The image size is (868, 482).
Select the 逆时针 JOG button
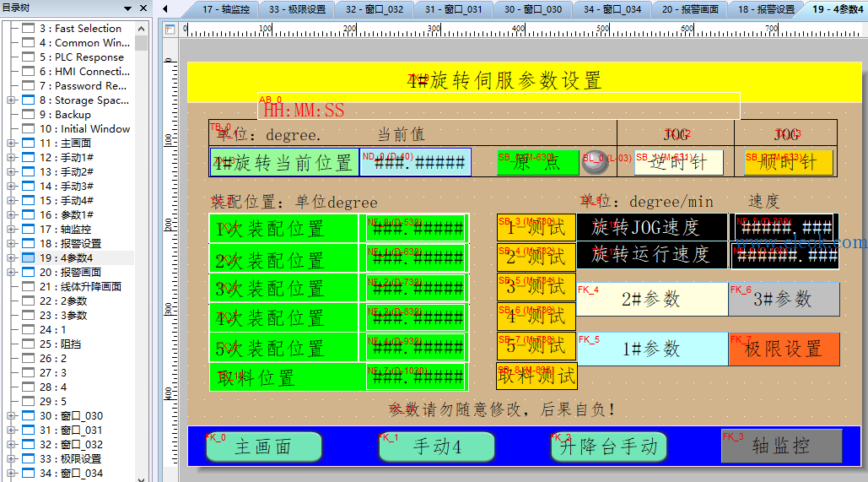tap(678, 162)
